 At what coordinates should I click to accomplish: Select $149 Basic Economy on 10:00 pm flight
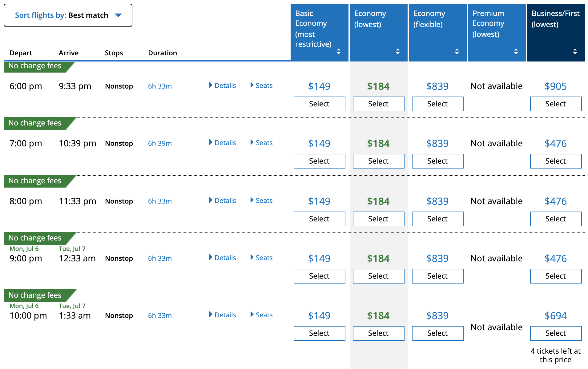[x=320, y=333]
